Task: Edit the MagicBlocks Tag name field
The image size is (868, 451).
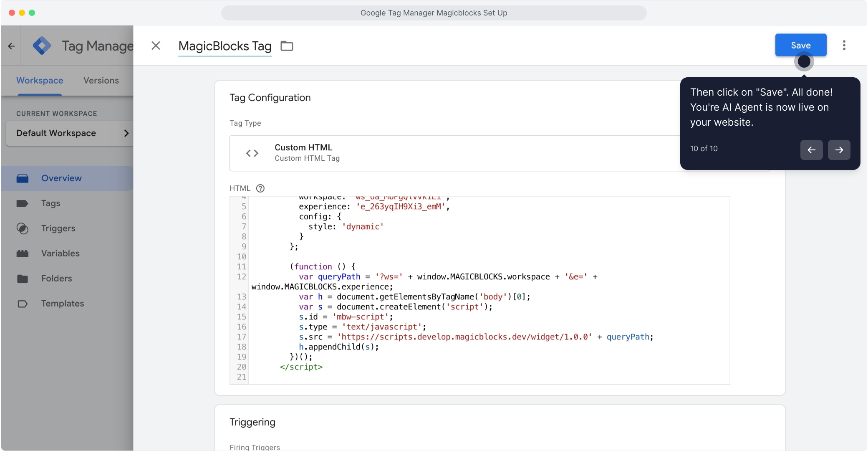Action: pyautogui.click(x=225, y=46)
